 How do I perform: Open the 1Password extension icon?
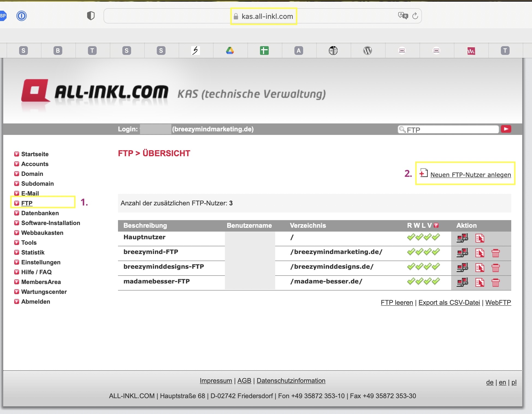[x=22, y=16]
